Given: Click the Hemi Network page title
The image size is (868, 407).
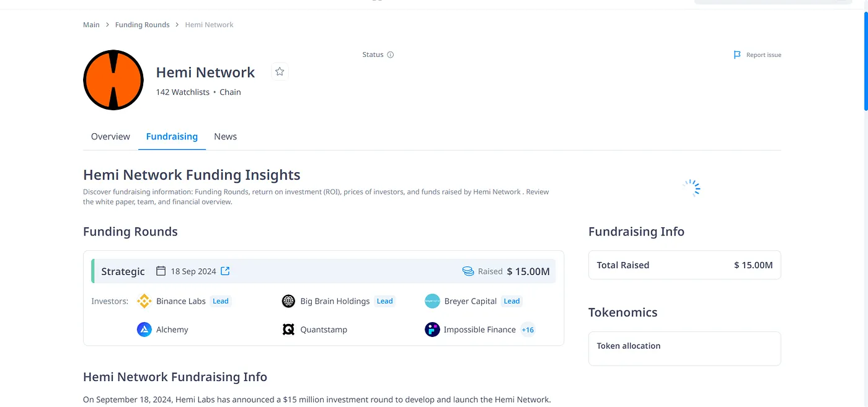Looking at the screenshot, I should pos(205,72).
